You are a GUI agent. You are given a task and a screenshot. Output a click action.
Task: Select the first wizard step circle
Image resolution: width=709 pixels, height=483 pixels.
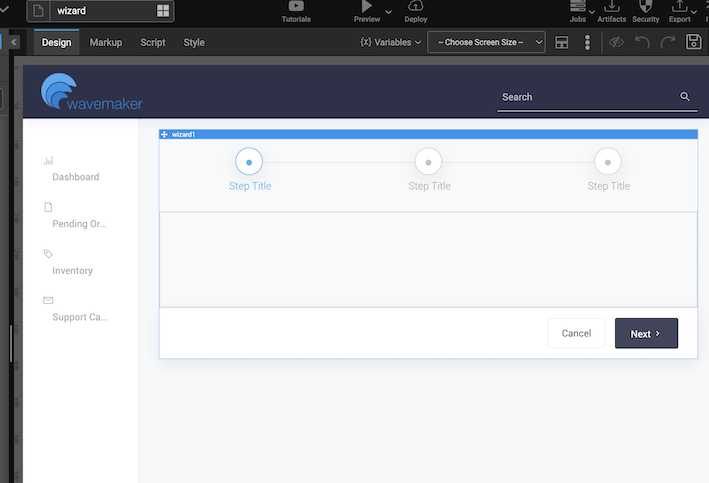click(x=248, y=161)
